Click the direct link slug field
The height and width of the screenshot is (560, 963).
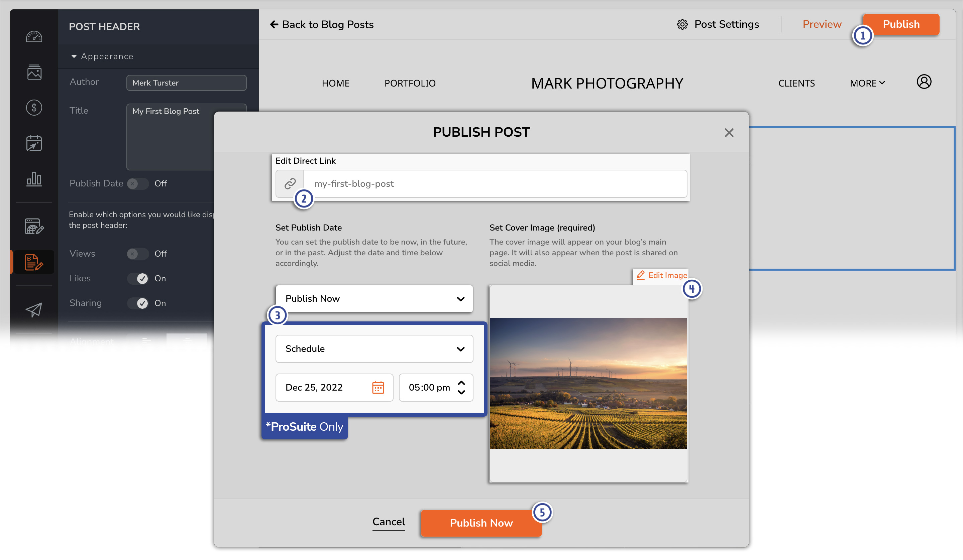point(495,184)
